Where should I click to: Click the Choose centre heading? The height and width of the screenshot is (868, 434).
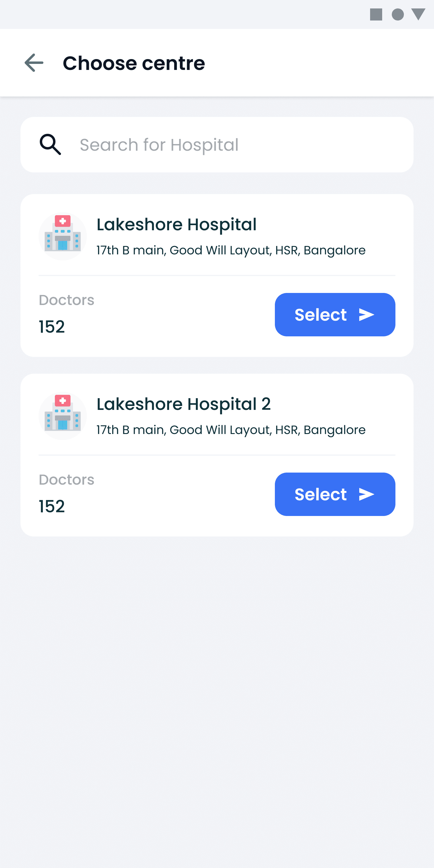point(134,63)
